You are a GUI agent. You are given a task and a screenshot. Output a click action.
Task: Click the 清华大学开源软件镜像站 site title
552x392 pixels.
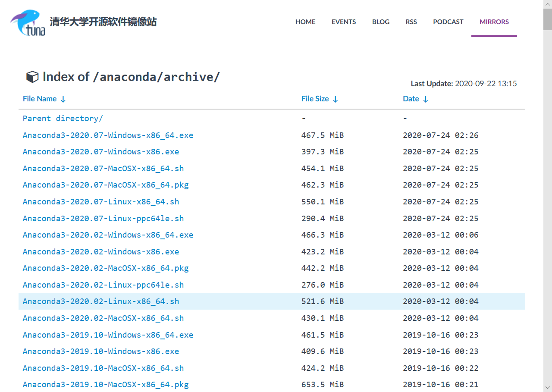point(103,22)
